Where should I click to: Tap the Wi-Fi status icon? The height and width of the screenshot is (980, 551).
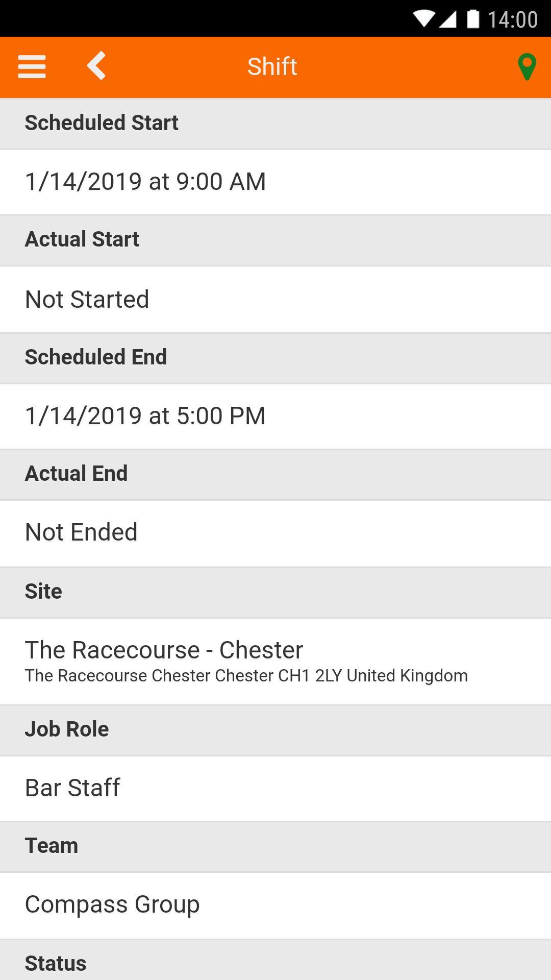pos(423,19)
